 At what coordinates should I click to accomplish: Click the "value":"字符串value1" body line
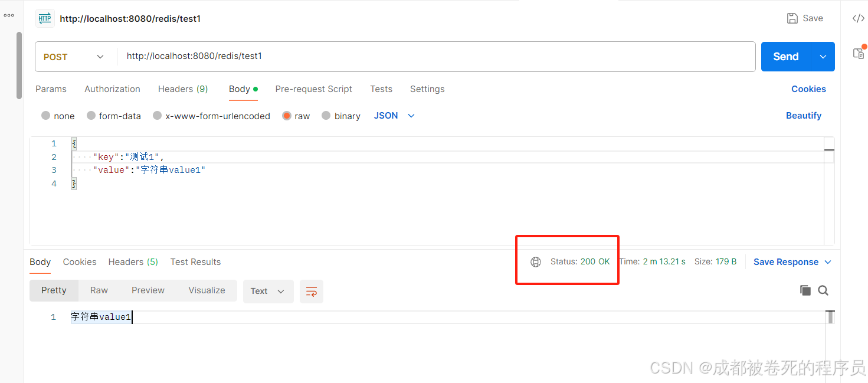click(149, 170)
